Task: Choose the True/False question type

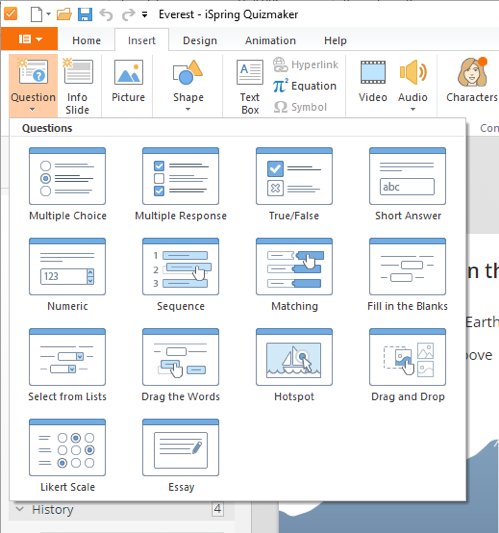Action: 294,185
